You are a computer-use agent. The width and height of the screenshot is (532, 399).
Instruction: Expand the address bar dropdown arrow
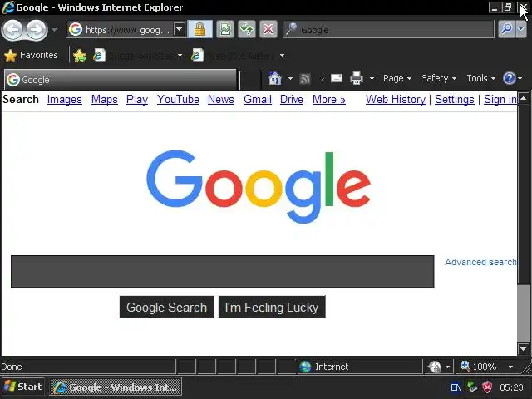click(180, 30)
